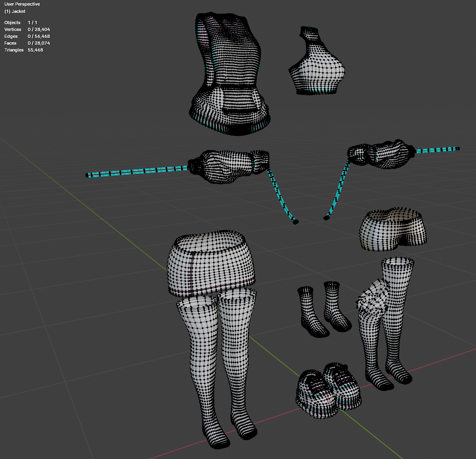Screen dimensions: 476x459
Task: Click the "Triangles" statistics label
Action: pyautogui.click(x=14, y=50)
